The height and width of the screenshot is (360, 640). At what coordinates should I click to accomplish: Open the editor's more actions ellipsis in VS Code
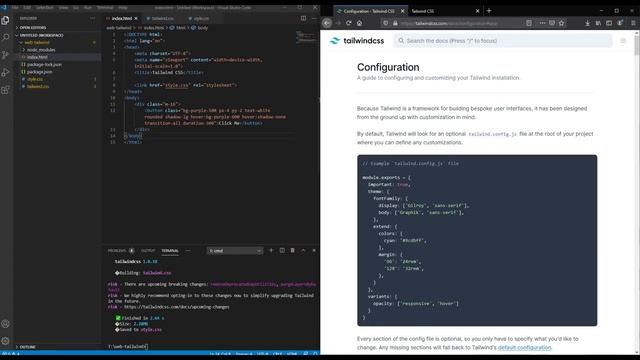[313, 18]
